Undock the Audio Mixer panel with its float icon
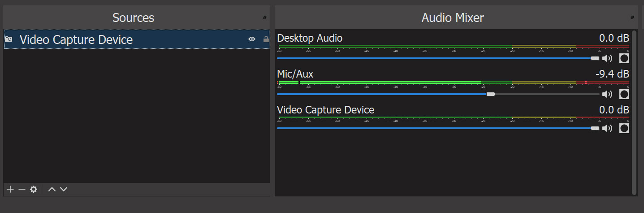The width and height of the screenshot is (644, 213). (x=632, y=17)
